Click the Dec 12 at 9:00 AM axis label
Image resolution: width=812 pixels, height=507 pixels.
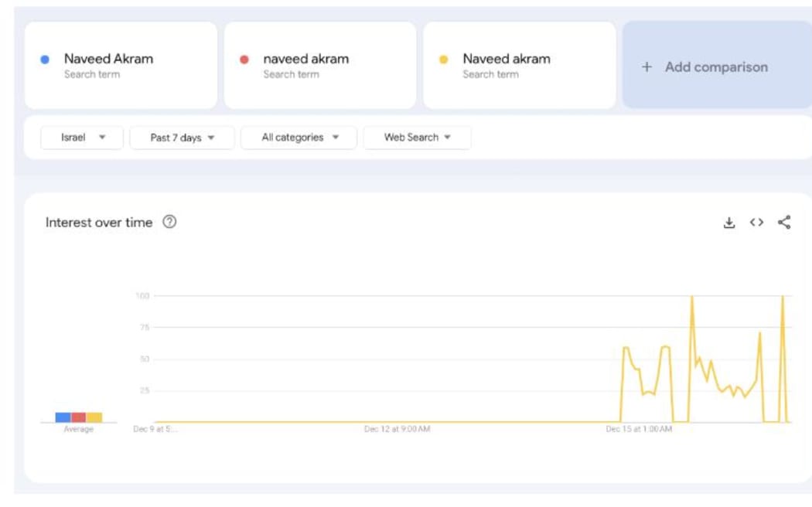pyautogui.click(x=397, y=429)
